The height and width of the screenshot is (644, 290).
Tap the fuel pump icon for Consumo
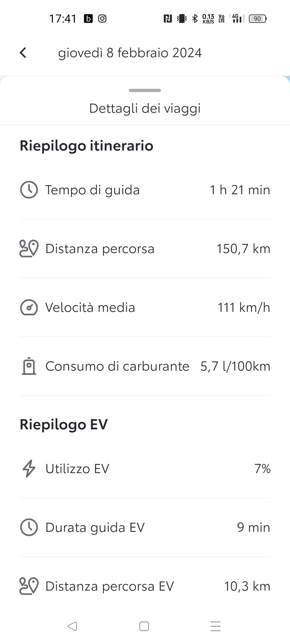tap(29, 366)
